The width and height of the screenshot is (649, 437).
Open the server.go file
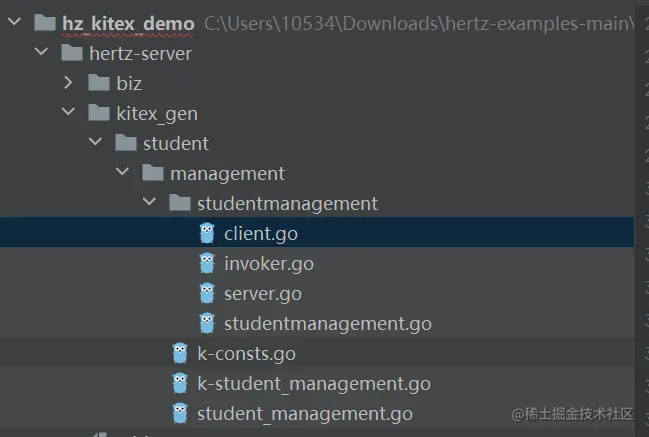pyautogui.click(x=263, y=294)
